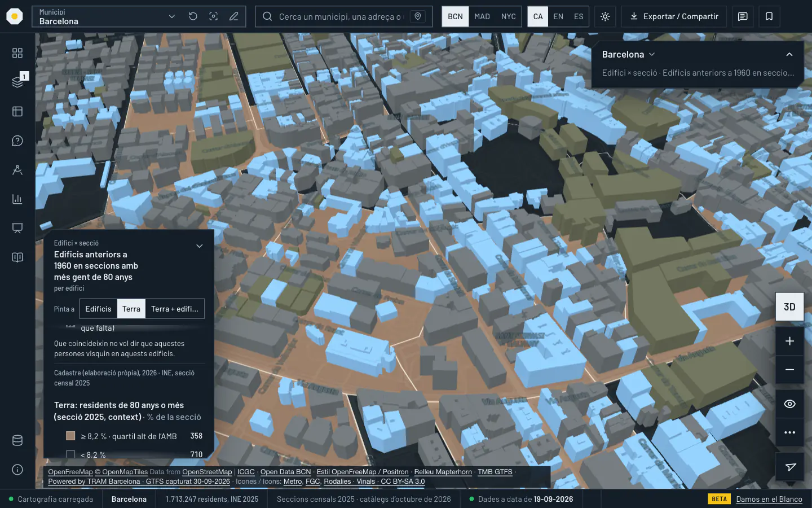Viewport: 812px width, 508px height.
Task: Toggle the 3D map view button
Action: [789, 306]
